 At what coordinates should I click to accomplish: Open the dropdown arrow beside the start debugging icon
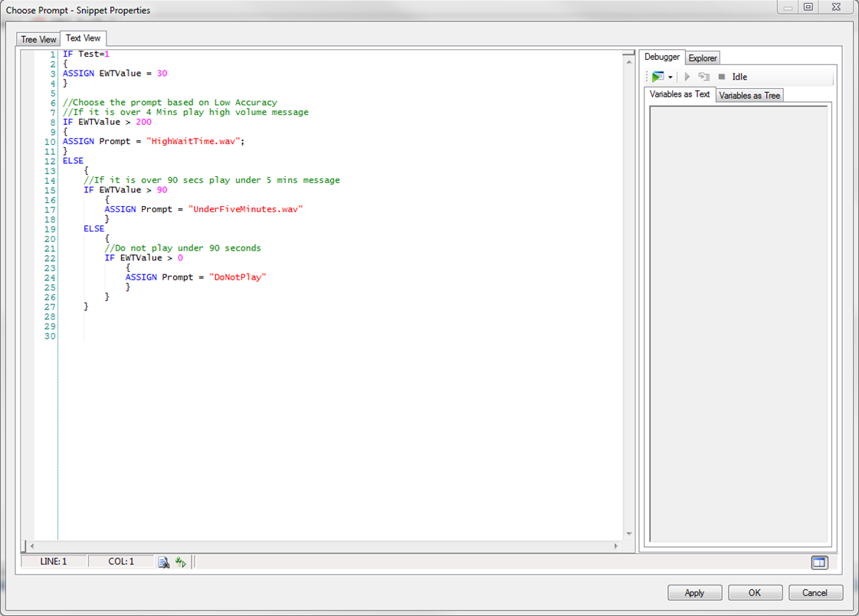pos(670,77)
